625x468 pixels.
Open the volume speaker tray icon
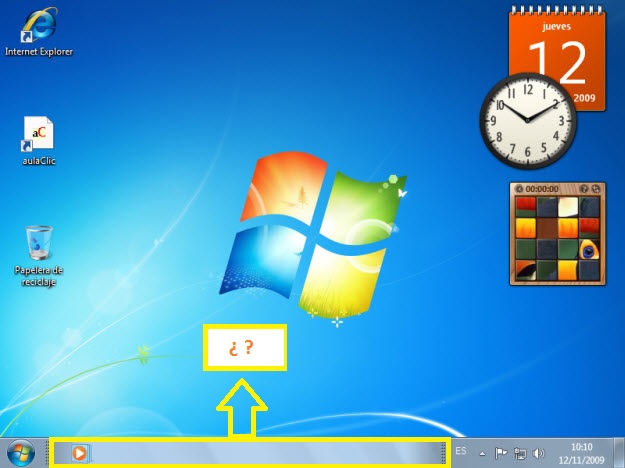click(538, 453)
